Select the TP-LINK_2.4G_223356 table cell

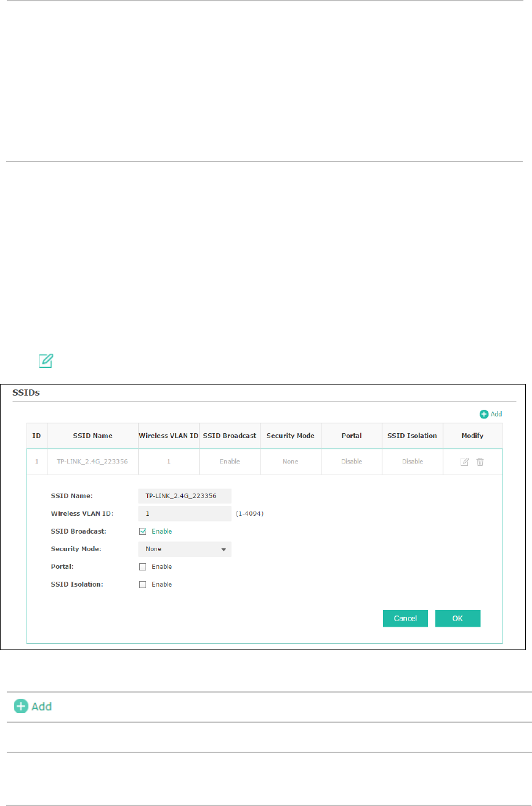click(x=92, y=462)
